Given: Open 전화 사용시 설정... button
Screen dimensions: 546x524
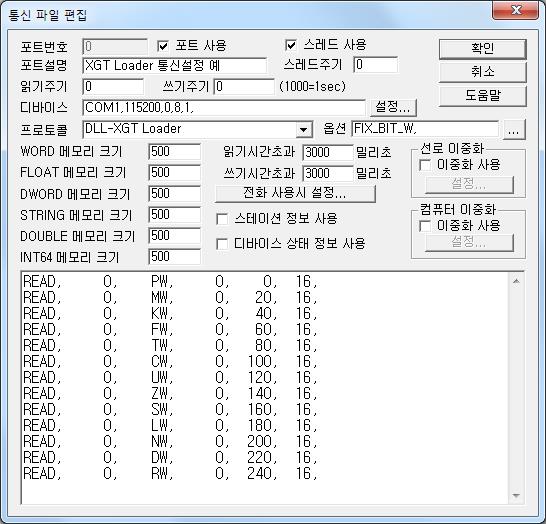Looking at the screenshot, I should pyautogui.click(x=295, y=194).
